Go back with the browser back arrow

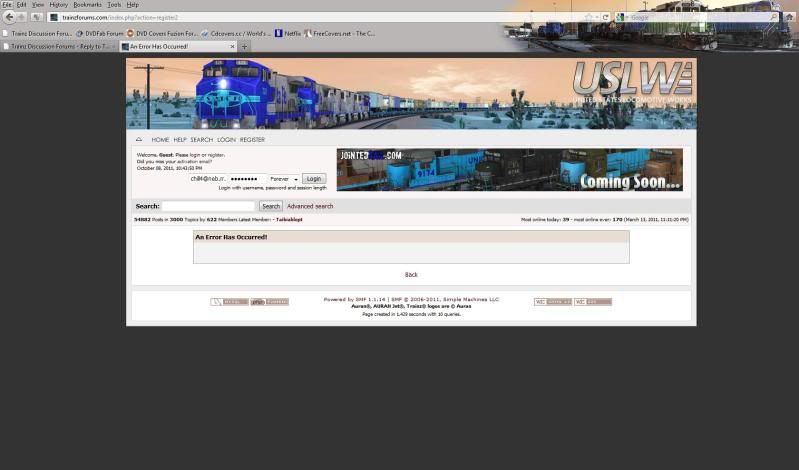click(x=9, y=17)
